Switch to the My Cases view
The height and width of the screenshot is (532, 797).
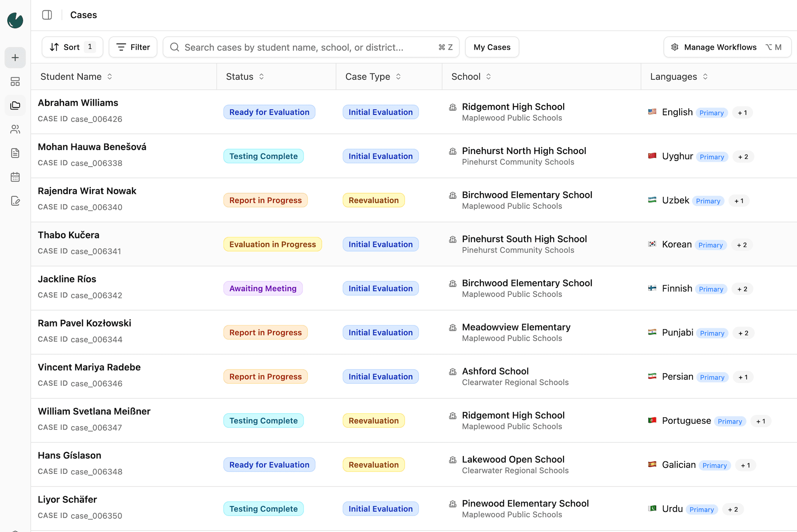coord(492,47)
